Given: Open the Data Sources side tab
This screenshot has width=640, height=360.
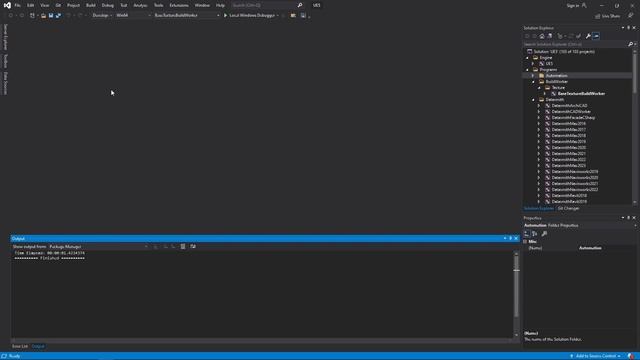Looking at the screenshot, I should coord(5,83).
